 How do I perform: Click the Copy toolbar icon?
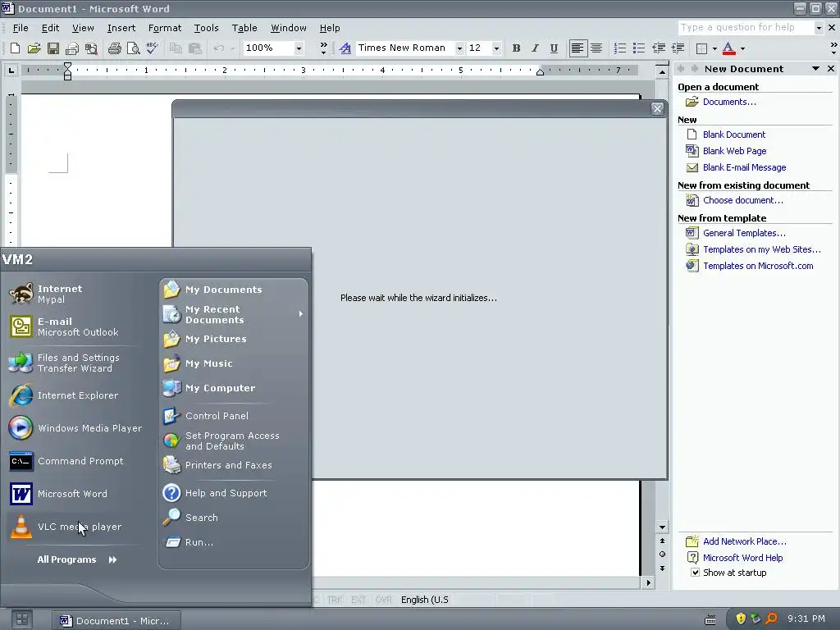tap(176, 48)
